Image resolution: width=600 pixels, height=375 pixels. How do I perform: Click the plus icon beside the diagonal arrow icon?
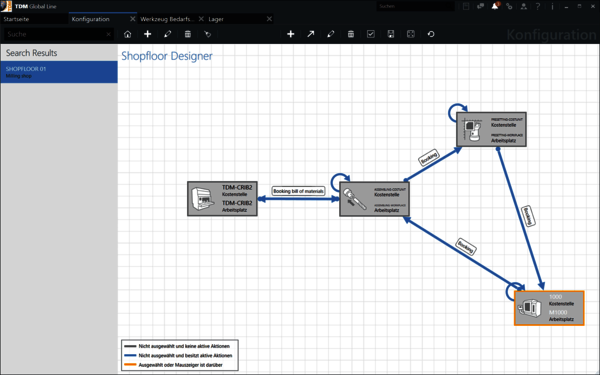[290, 34]
